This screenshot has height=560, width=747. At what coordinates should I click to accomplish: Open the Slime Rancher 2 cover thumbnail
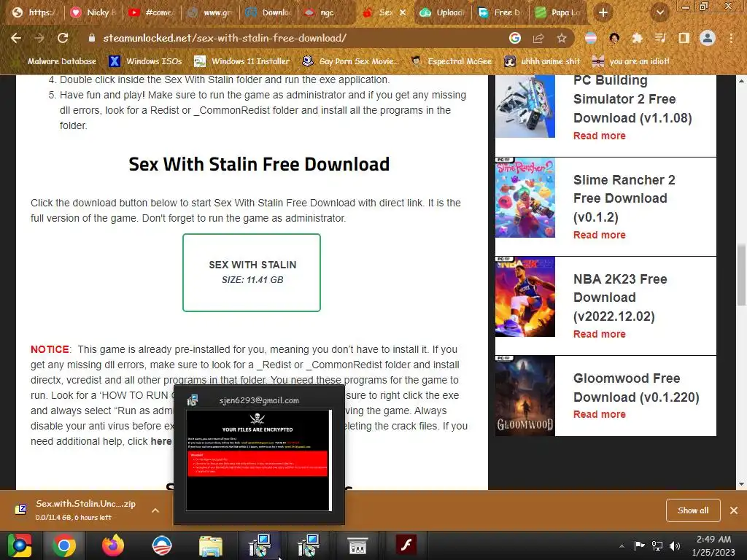point(525,198)
